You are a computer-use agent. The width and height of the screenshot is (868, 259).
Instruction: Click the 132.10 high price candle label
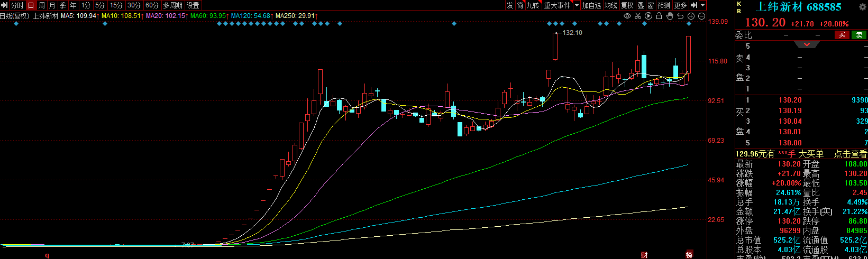tap(572, 33)
